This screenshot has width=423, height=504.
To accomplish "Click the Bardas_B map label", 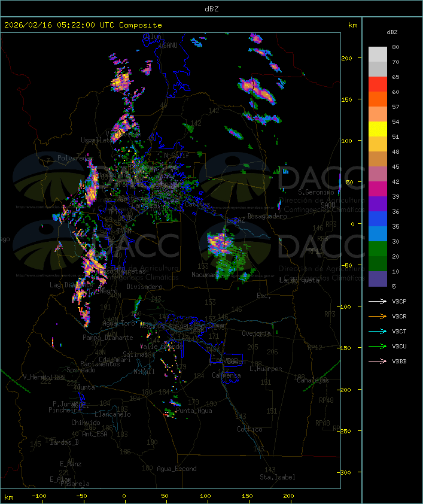I will [x=64, y=442].
